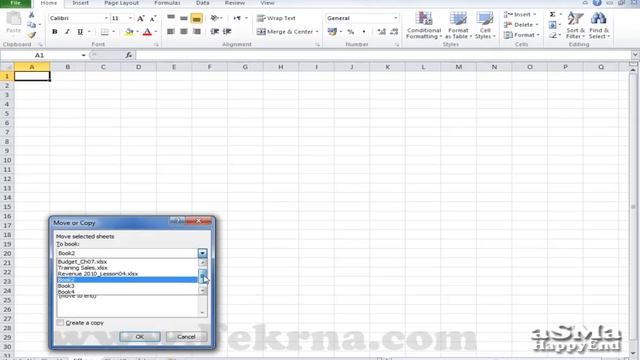Click the Increase Indent icon
This screenshot has height=360, width=640.
(x=227, y=31)
